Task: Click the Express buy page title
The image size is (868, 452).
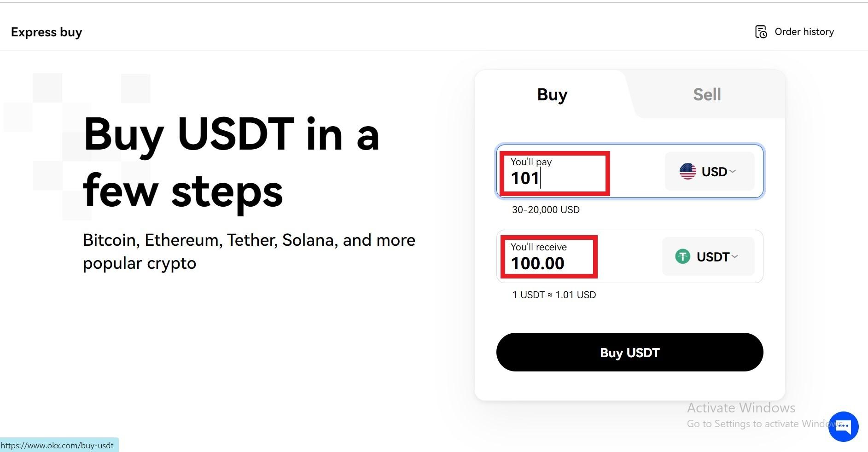Action: (47, 32)
